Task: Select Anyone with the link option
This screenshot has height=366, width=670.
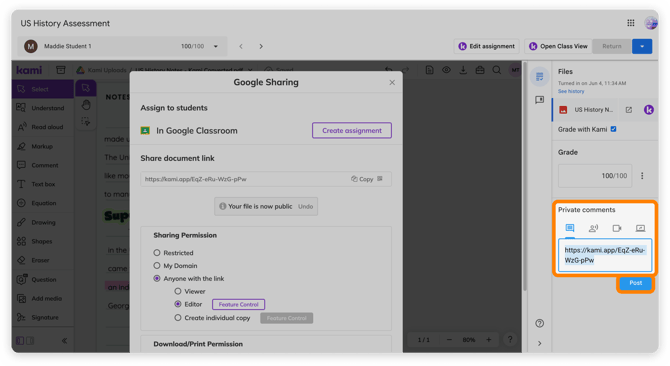Action: click(157, 278)
